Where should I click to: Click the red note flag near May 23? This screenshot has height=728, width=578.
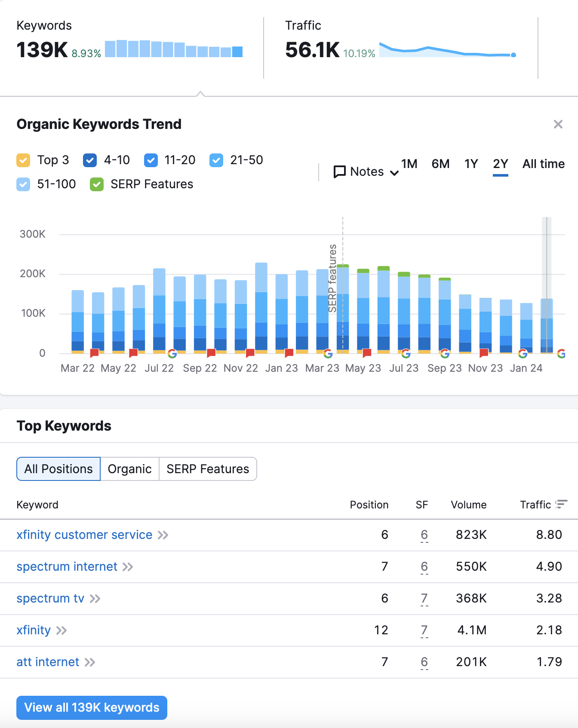click(x=367, y=353)
